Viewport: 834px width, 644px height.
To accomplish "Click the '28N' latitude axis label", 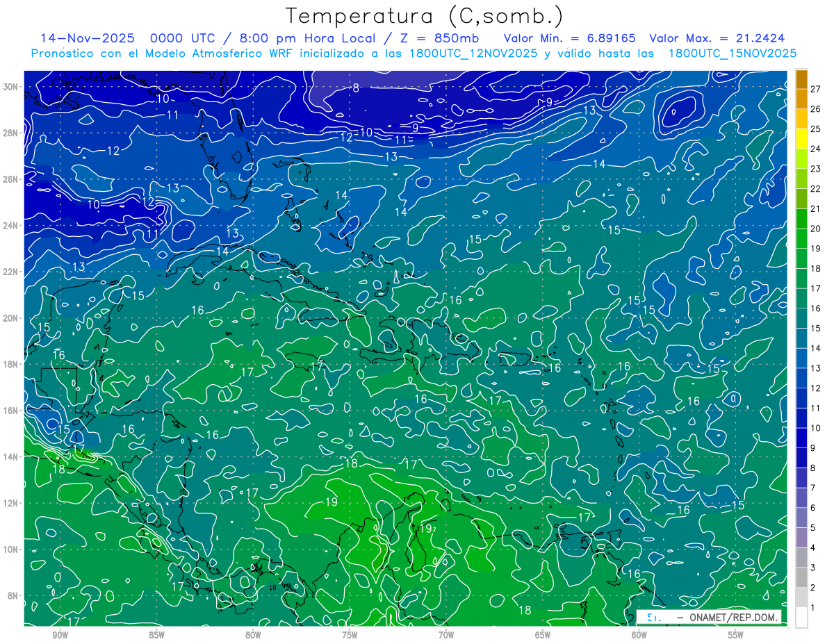I will [x=11, y=133].
